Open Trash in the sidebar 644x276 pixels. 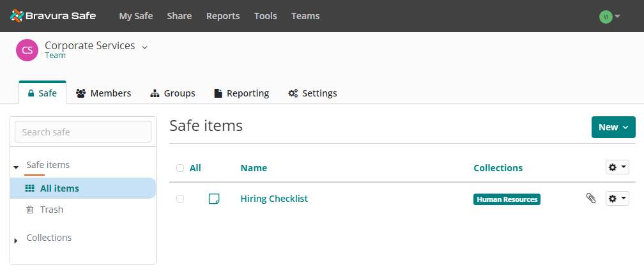(51, 210)
